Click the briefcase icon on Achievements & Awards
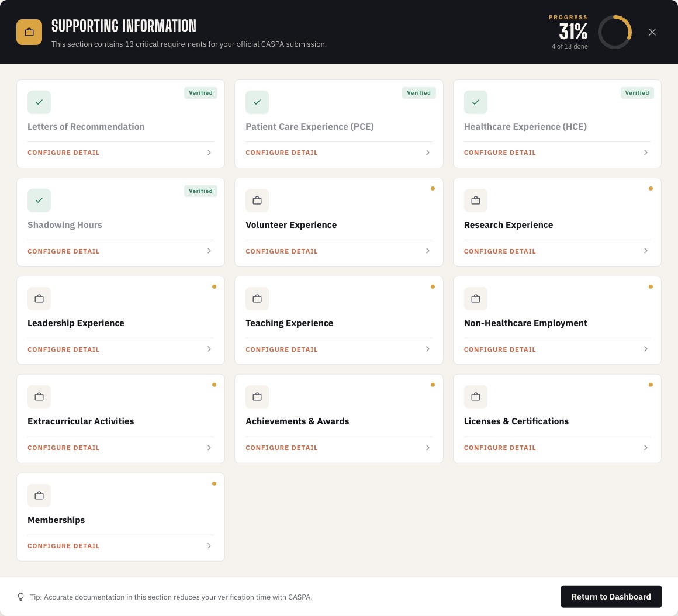The image size is (678, 616). point(257,396)
